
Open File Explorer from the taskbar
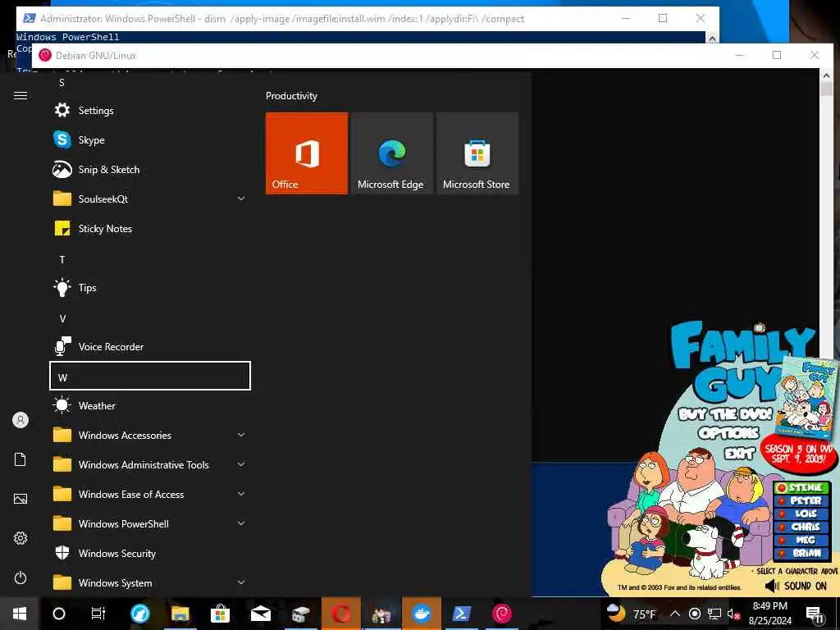(x=180, y=614)
